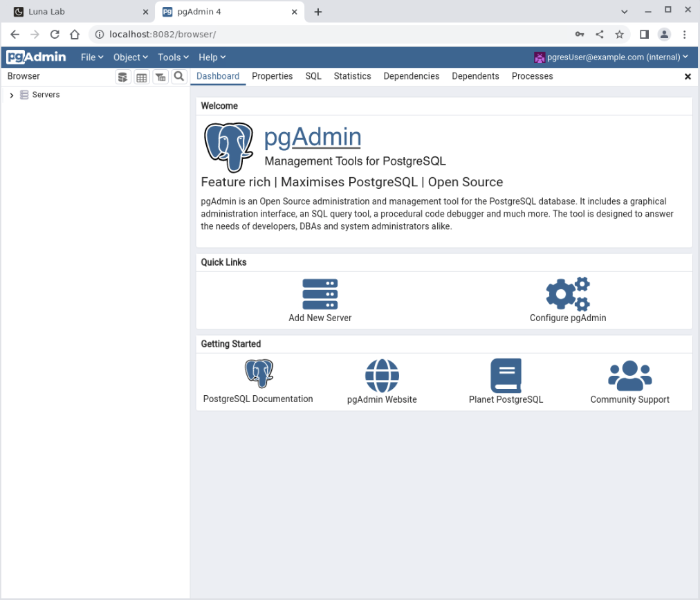Click the browser home button
700x600 pixels.
(x=75, y=35)
